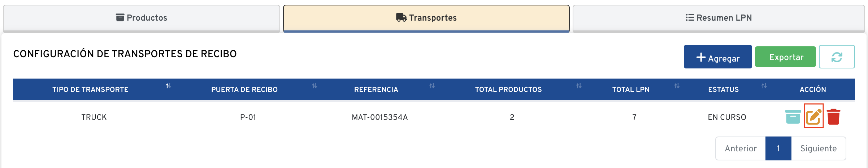Click the green Exportar button
The image size is (868, 168).
click(785, 57)
